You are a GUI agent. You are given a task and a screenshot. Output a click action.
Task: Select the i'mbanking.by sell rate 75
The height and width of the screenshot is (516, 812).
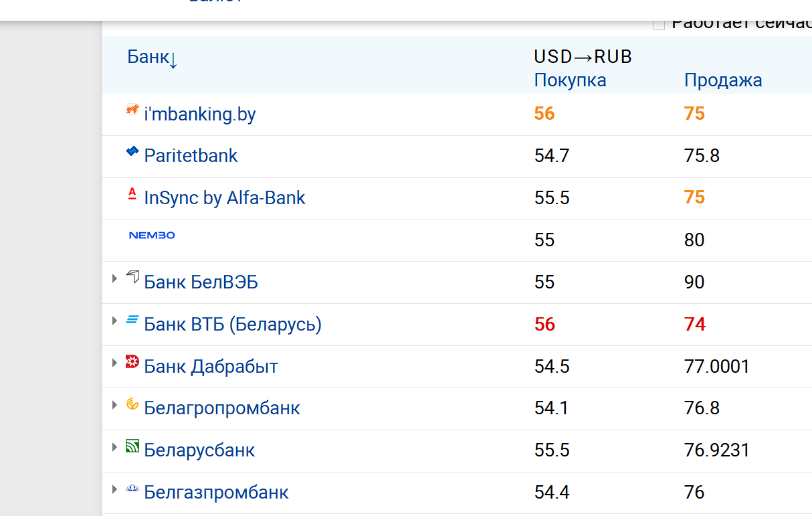coord(694,114)
